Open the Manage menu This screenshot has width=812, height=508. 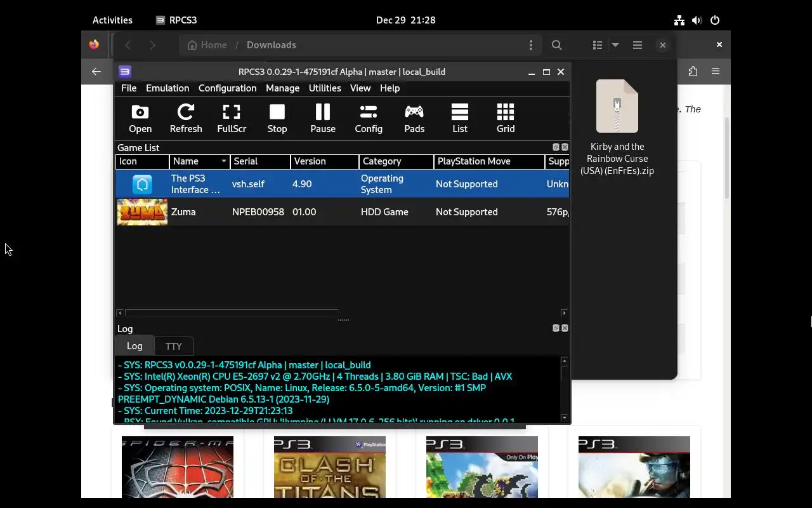pyautogui.click(x=282, y=88)
